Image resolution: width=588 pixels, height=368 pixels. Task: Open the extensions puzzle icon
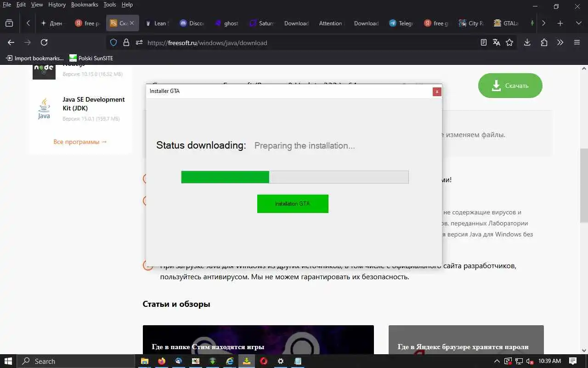coord(544,42)
